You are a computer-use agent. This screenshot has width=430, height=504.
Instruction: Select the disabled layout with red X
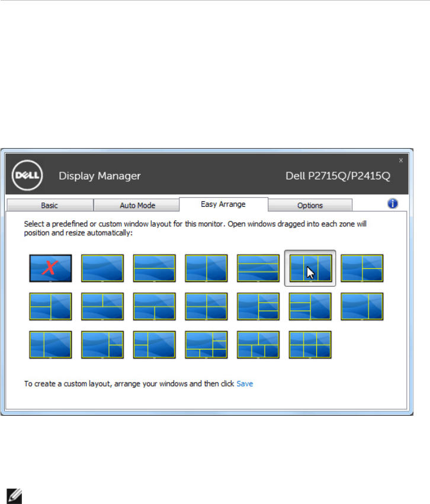click(50, 268)
